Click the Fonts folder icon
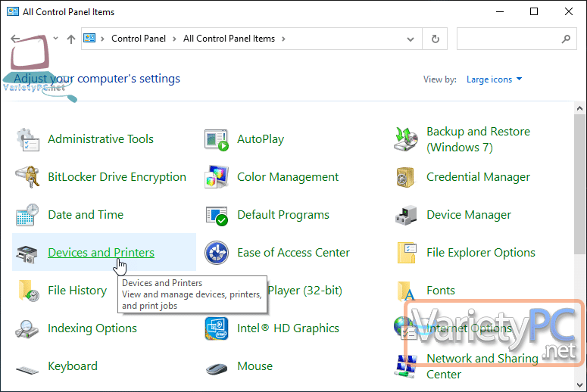Screen dimensions: 587x392 click(x=406, y=291)
